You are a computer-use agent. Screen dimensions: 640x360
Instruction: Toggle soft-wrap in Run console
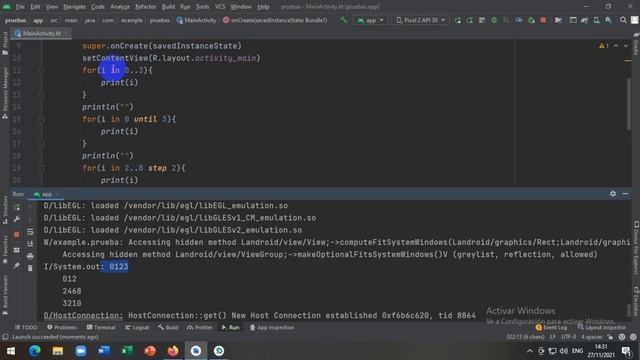pyautogui.click(x=30, y=232)
